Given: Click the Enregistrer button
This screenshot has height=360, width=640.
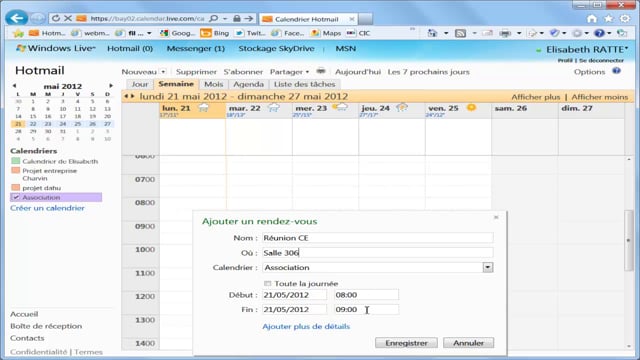Looking at the screenshot, I should [406, 343].
